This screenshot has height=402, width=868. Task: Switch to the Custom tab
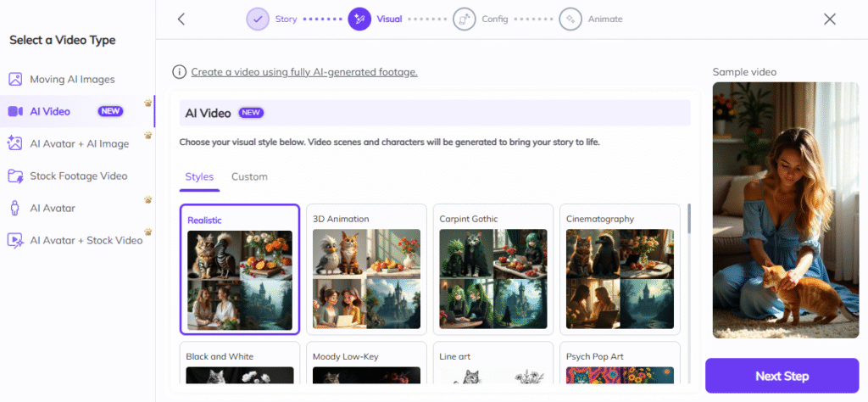pyautogui.click(x=249, y=176)
